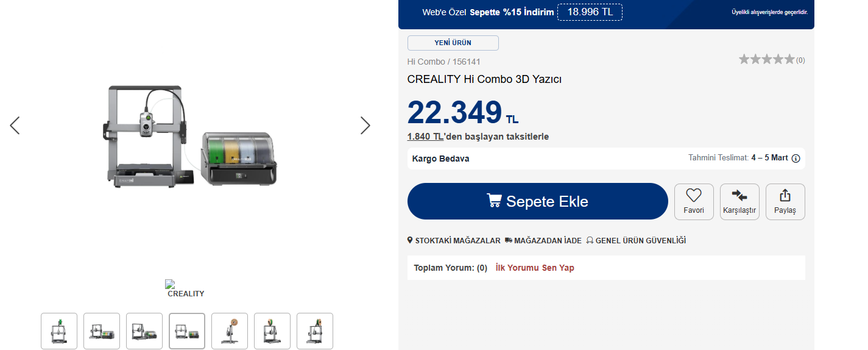Select the currently highlighted fourth thumbnail
The image size is (868, 350).
[187, 331]
